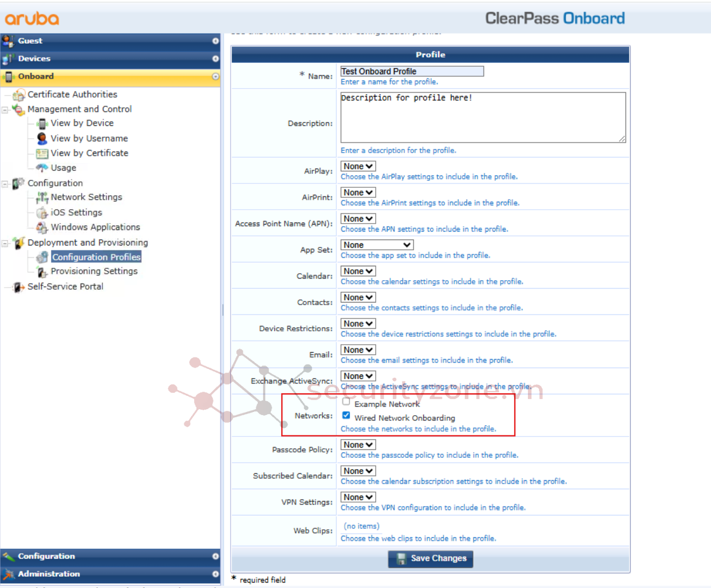Click the Network Settings icon

[x=42, y=198]
